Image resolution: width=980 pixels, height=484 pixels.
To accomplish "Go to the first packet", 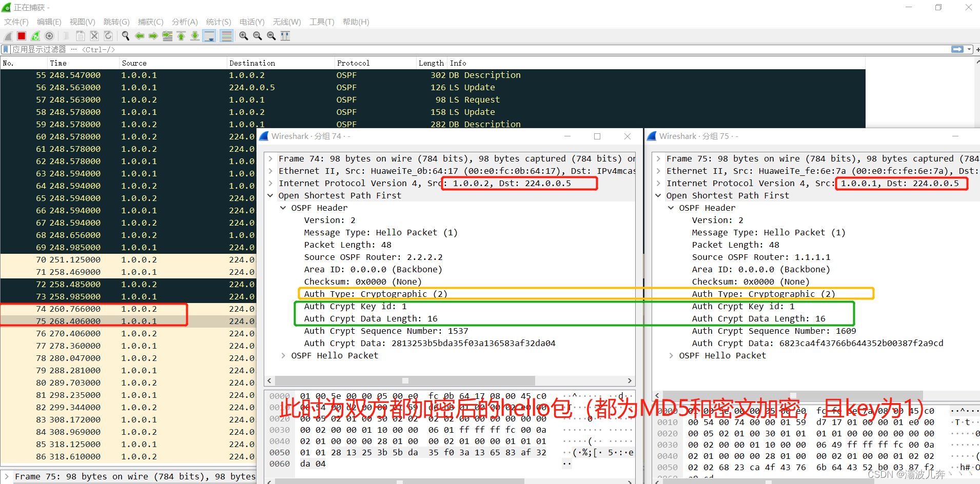I will 181,36.
